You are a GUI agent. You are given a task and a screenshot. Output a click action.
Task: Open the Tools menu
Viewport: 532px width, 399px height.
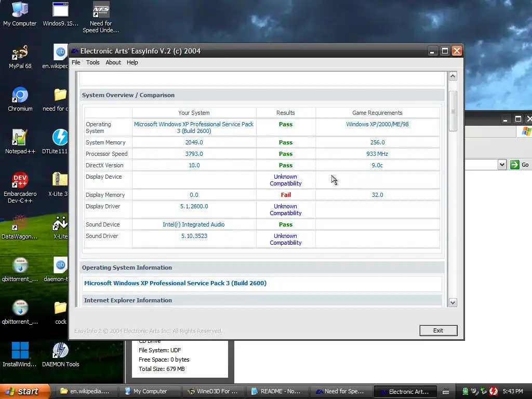[x=92, y=62]
